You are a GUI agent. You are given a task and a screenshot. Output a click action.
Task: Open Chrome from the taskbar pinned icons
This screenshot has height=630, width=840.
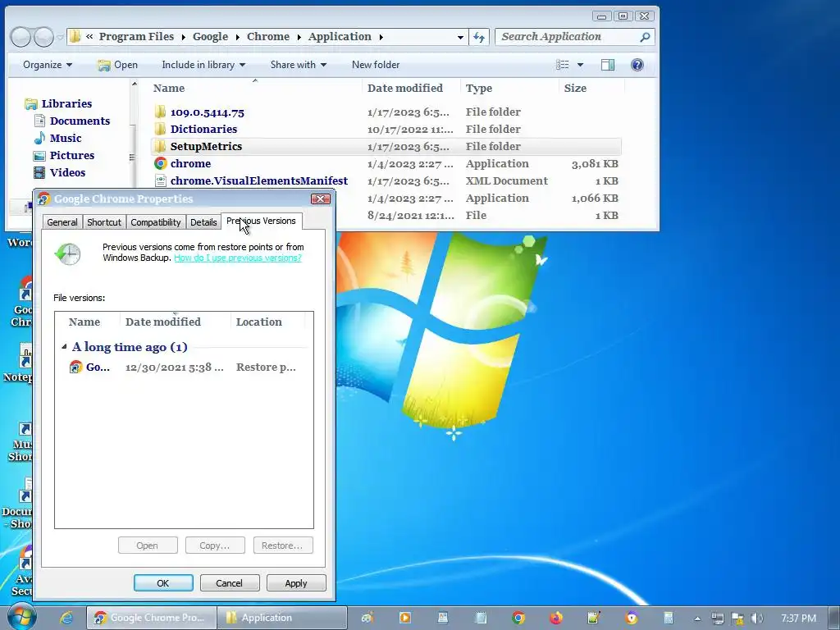click(518, 618)
